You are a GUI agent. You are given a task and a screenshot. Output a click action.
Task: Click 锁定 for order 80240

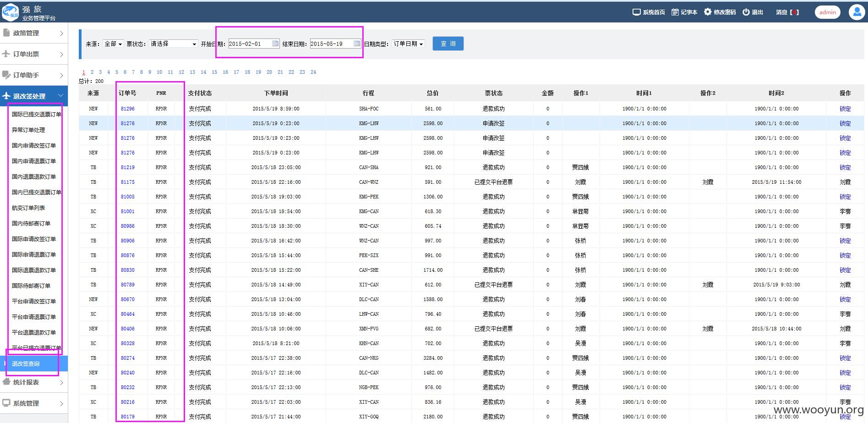tap(845, 373)
